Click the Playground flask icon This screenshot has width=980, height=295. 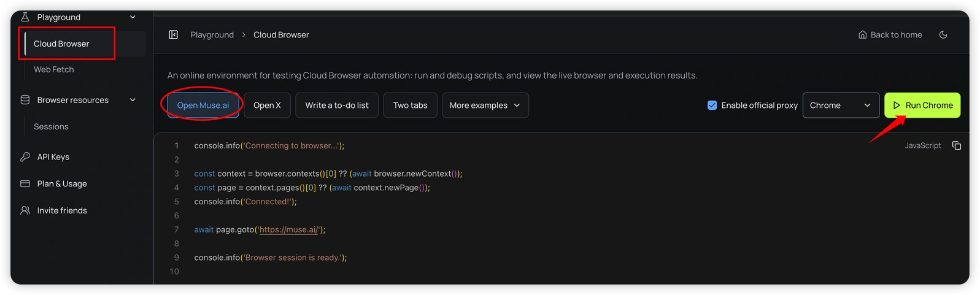pos(25,17)
